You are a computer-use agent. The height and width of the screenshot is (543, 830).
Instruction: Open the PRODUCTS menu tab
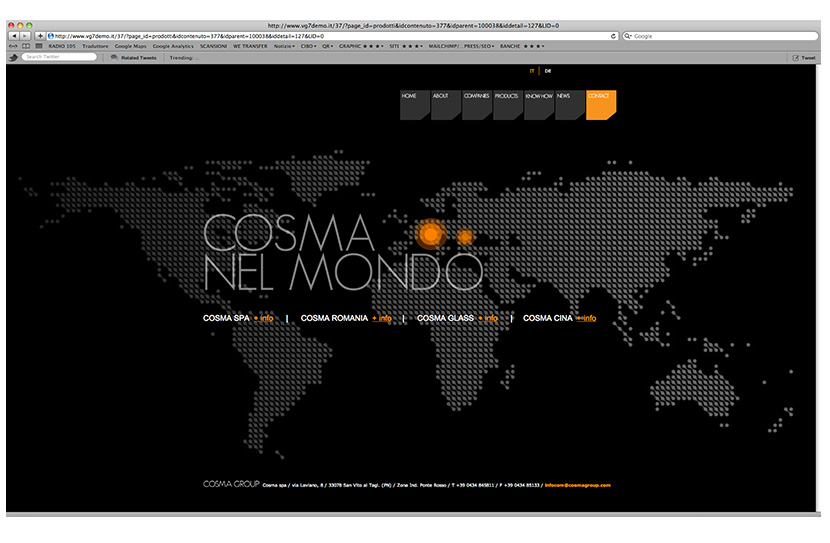point(508,105)
